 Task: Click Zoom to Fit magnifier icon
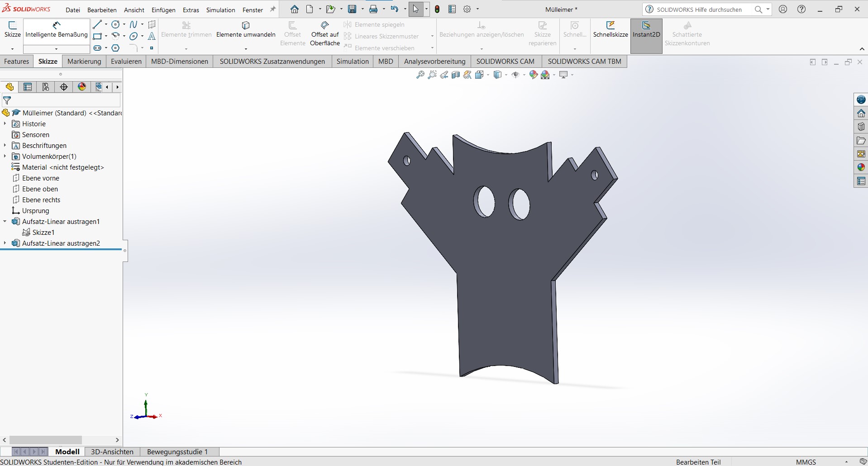tap(420, 75)
